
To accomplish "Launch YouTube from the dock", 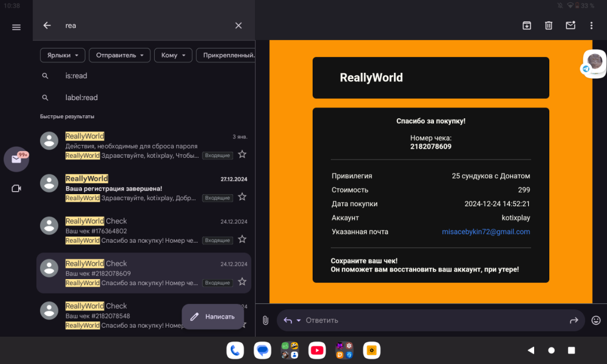I will 317,351.
